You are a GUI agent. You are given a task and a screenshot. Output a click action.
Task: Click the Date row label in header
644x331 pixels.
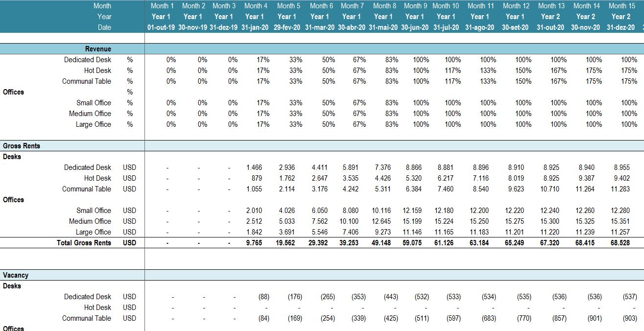tap(104, 27)
